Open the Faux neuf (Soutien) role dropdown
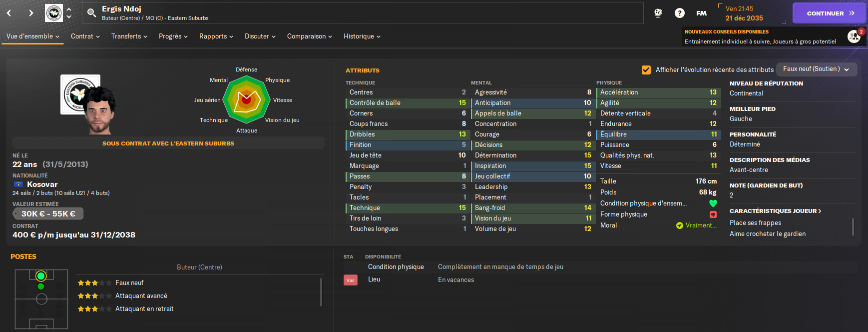Screen dimensions: 868x332 [817, 69]
